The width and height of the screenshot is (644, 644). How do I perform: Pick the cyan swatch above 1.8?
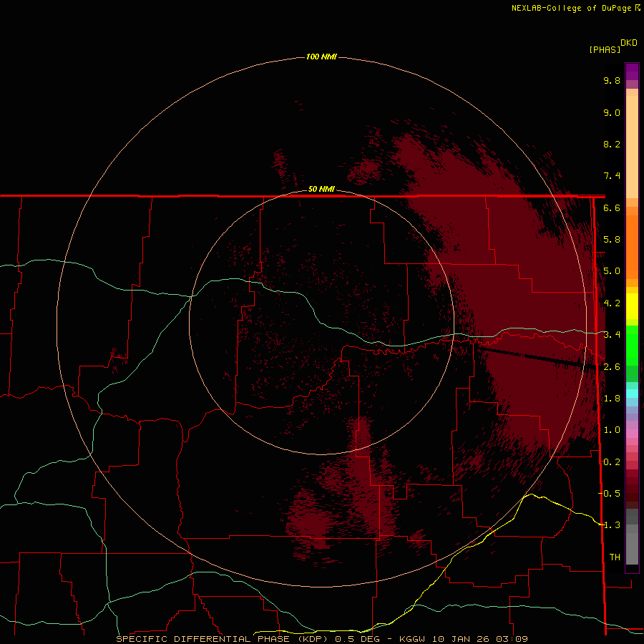(x=632, y=394)
